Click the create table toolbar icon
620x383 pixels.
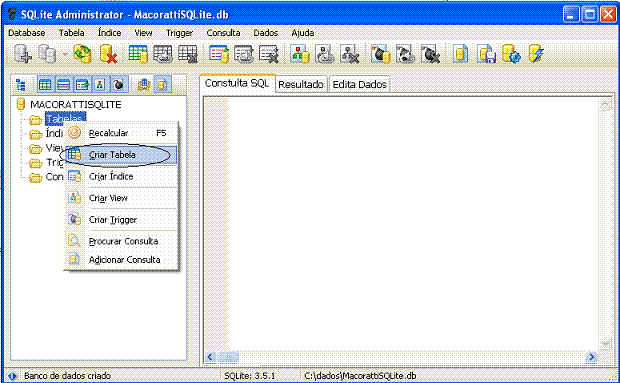[x=138, y=54]
